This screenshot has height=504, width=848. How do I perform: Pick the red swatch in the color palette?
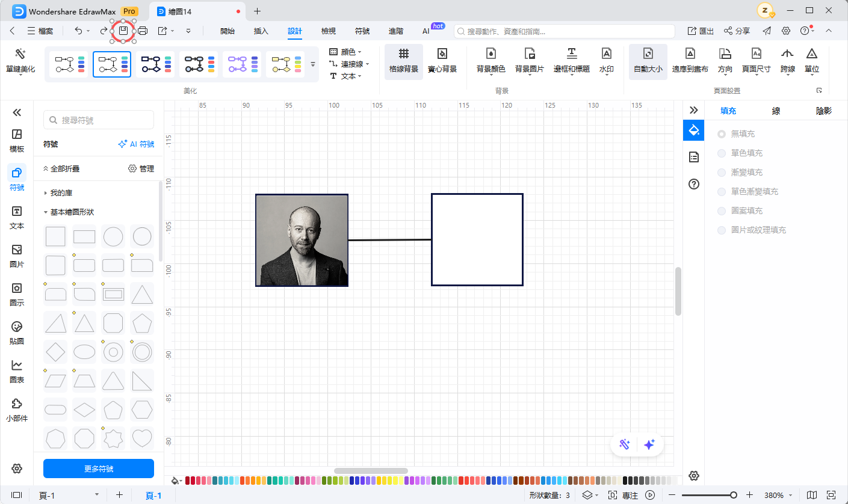tap(188, 481)
